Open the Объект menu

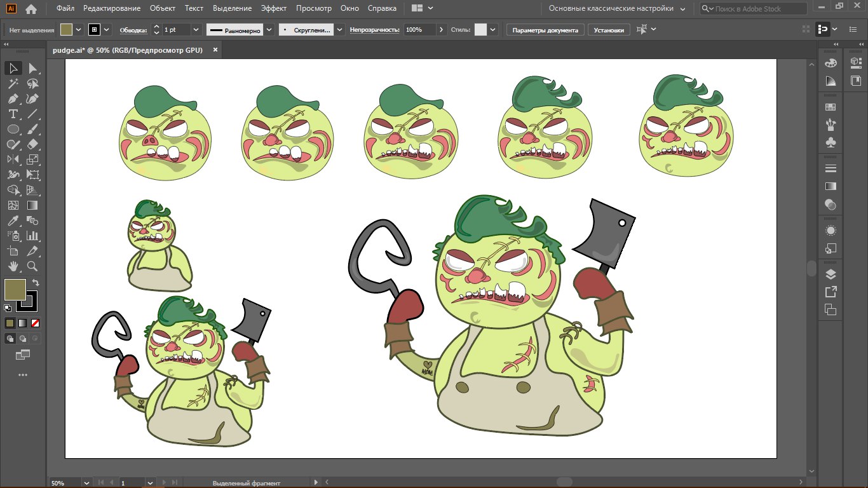click(163, 8)
